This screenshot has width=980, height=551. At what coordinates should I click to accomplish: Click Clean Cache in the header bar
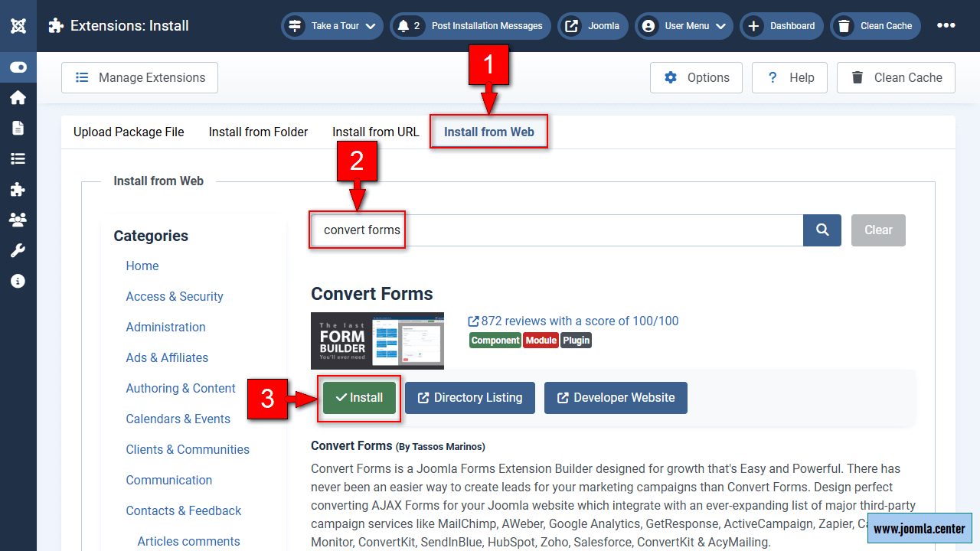pyautogui.click(x=875, y=25)
